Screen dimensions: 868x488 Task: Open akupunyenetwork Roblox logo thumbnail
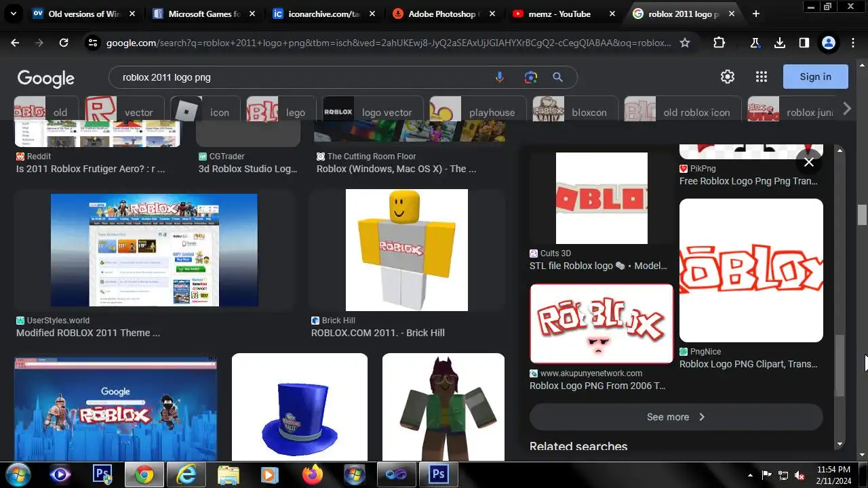[x=601, y=323]
